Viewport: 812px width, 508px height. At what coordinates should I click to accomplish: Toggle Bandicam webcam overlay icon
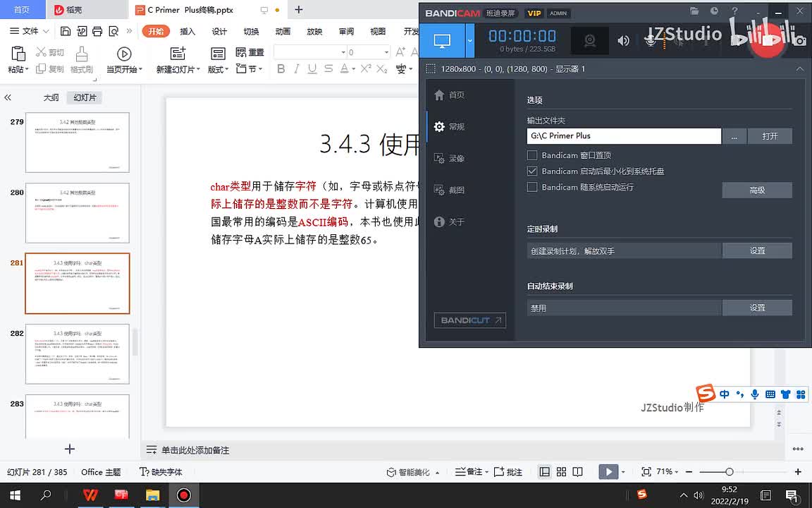tap(589, 40)
